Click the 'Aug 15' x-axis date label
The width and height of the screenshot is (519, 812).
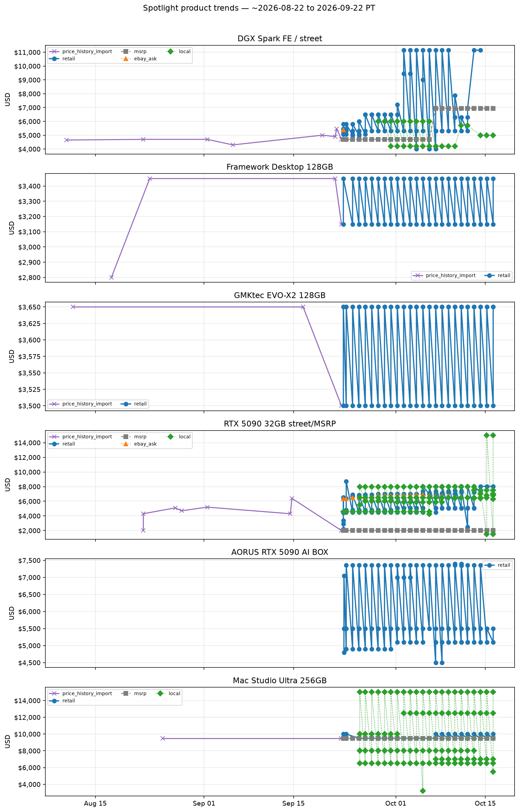click(95, 803)
